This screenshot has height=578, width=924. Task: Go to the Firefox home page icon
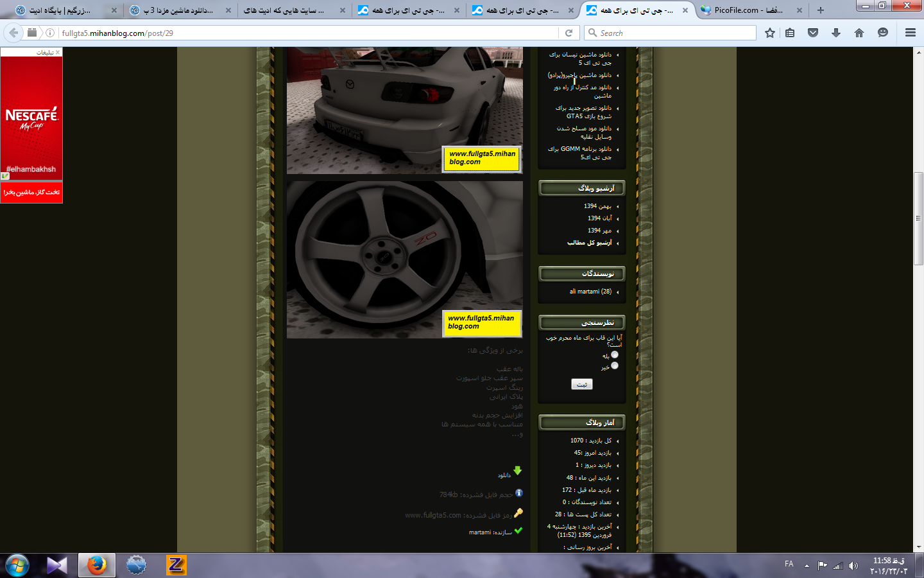coord(859,33)
